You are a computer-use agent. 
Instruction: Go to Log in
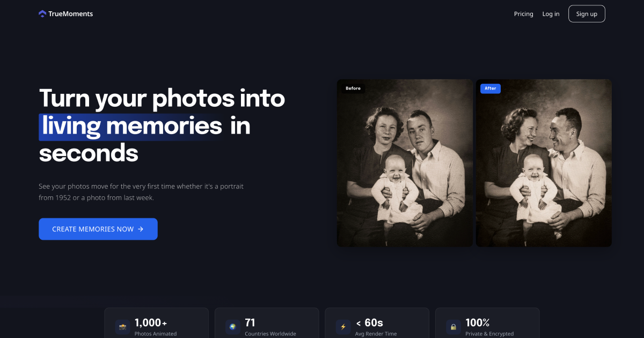(551, 14)
